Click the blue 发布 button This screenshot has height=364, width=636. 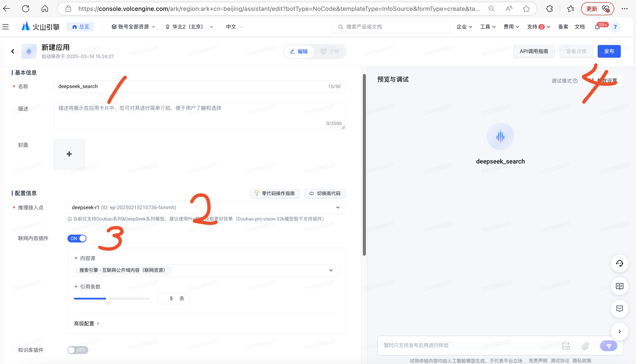coord(609,51)
